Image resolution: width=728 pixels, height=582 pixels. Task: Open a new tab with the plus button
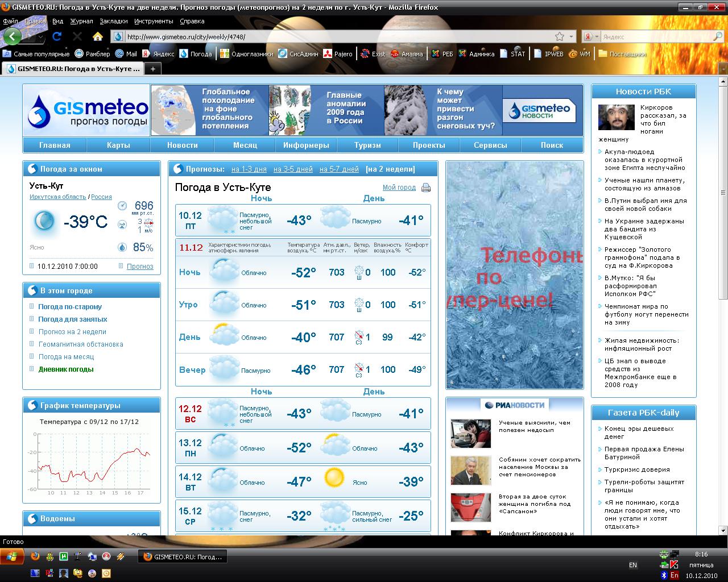[x=152, y=69]
